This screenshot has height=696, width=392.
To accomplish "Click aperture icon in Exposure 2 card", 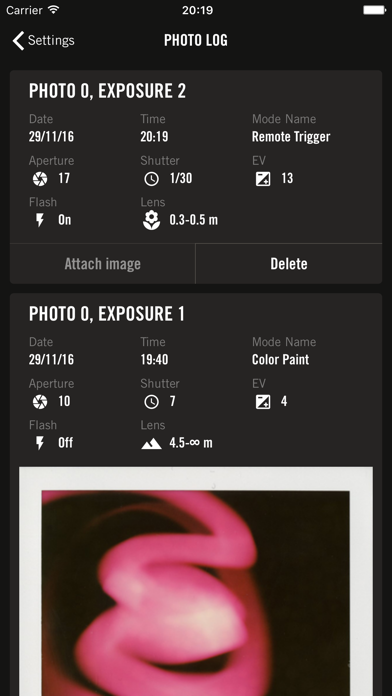I will pos(40,179).
